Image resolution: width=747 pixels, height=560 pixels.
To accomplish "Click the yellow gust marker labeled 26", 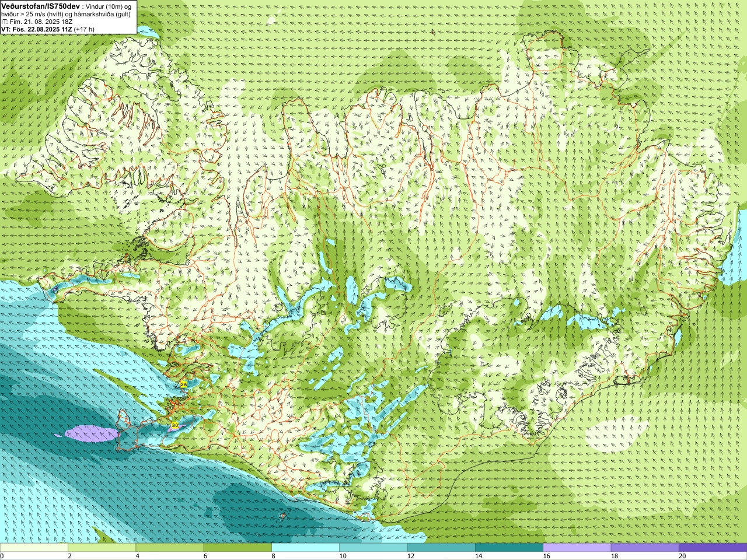I will [x=183, y=384].
